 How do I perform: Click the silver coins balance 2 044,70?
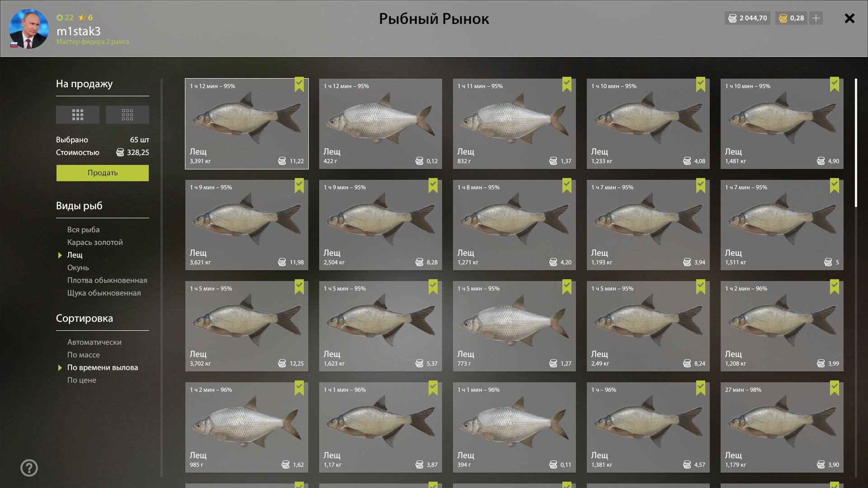747,18
